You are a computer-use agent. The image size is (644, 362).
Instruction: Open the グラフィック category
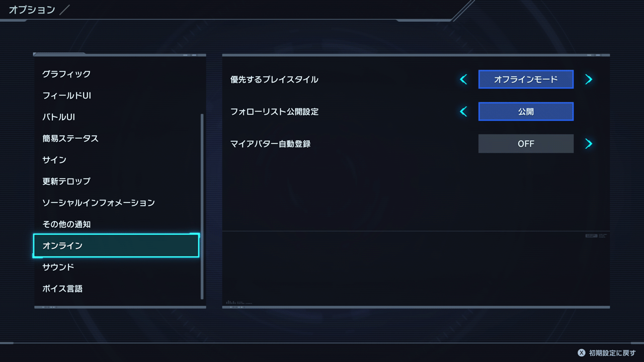click(66, 74)
